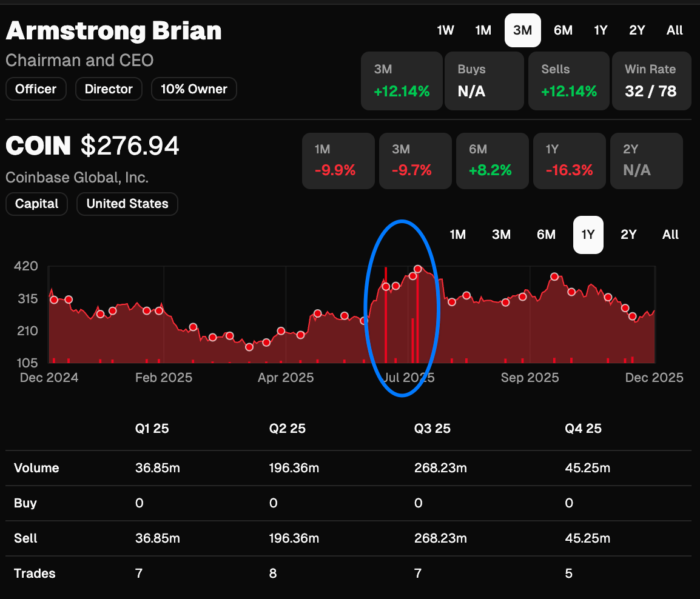Click the Coinbase Global, Inc. company name
Screen dimensions: 700x599
77,177
